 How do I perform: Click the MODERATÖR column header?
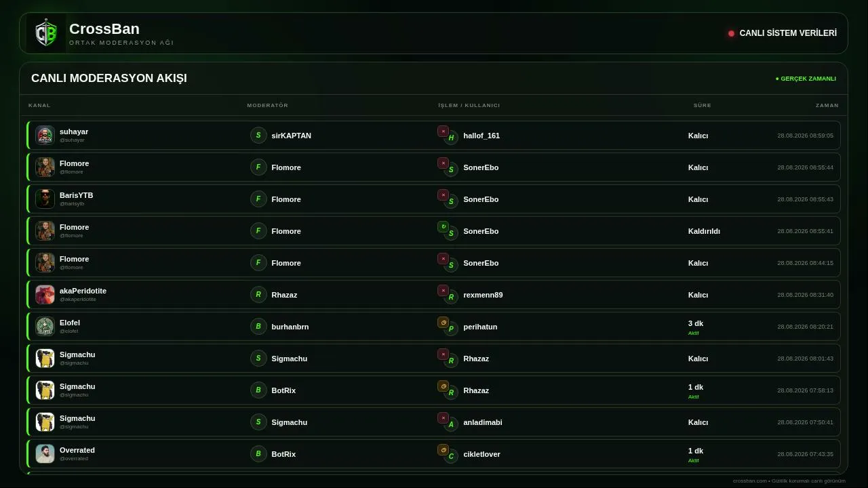[x=268, y=105]
